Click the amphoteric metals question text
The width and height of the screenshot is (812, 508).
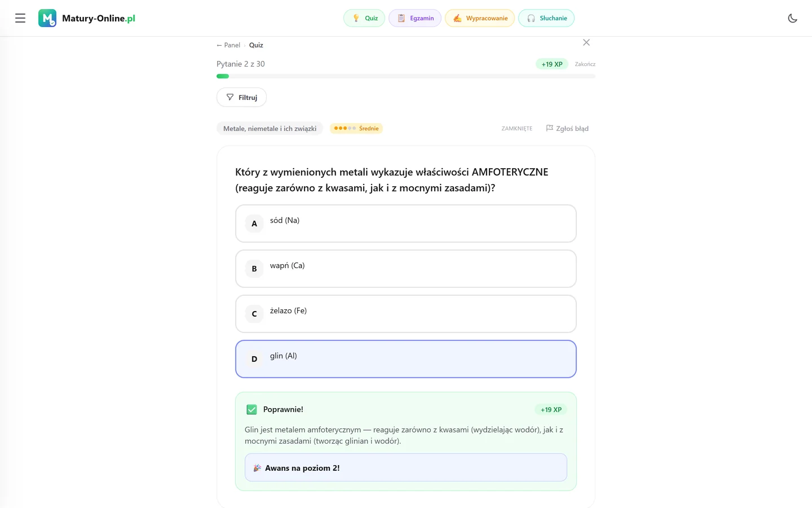(x=392, y=180)
